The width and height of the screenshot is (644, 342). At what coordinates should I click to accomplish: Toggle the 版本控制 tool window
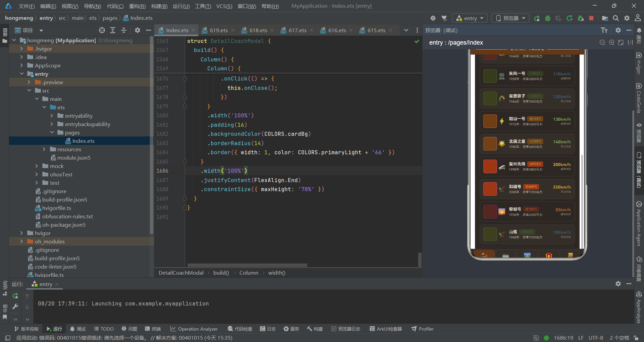click(x=26, y=329)
